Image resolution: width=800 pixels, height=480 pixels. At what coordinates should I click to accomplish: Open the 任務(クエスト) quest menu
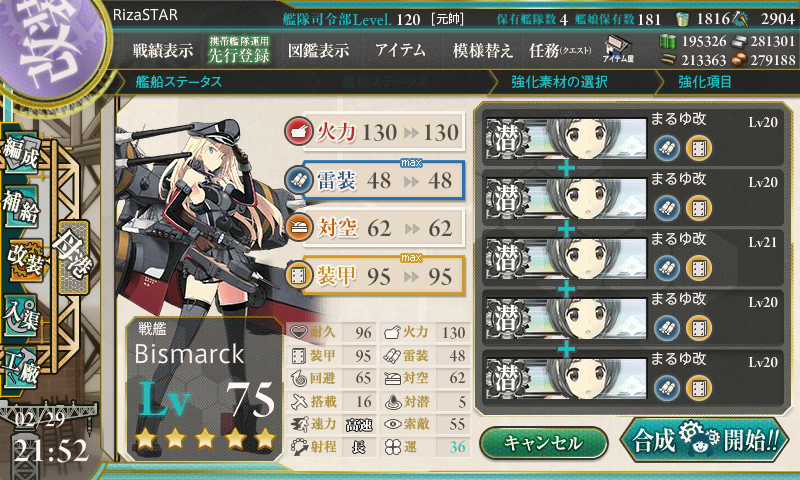560,50
